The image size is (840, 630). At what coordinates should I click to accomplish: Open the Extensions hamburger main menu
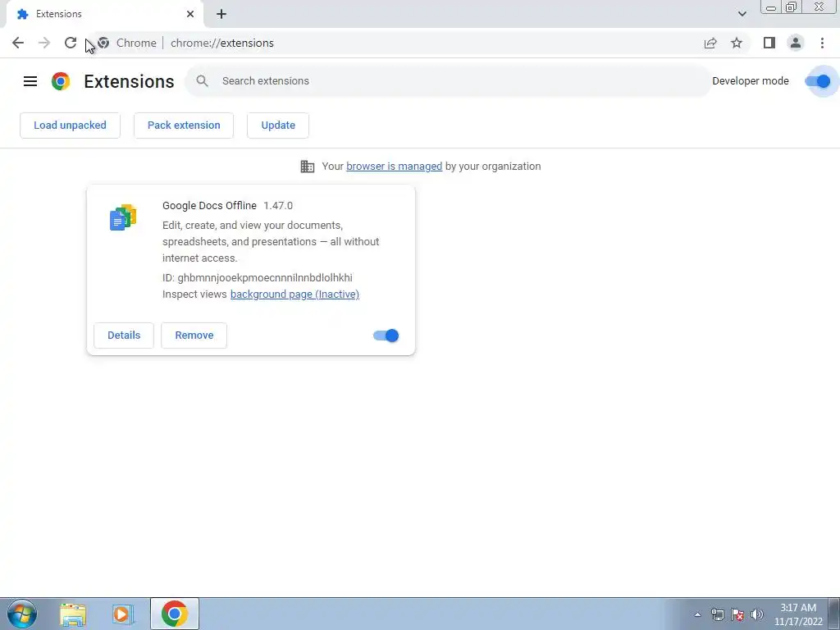pos(30,81)
